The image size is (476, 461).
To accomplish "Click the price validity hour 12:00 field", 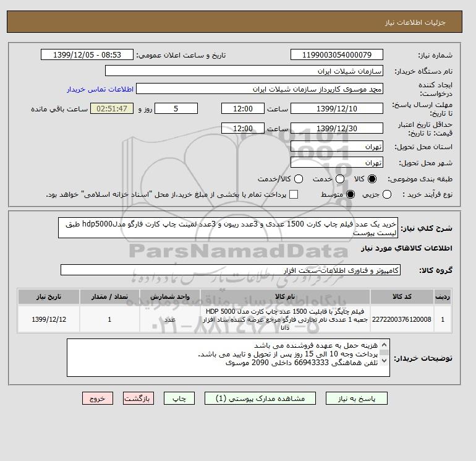I will click(242, 128).
